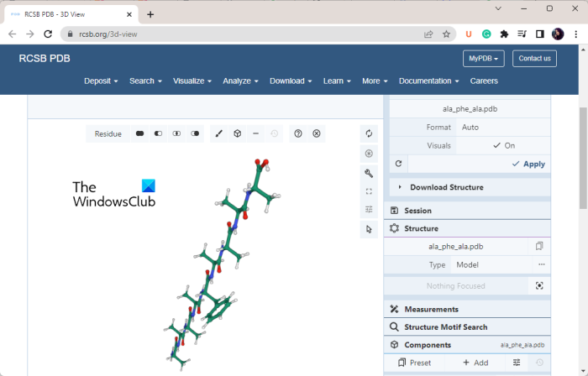
Task: Open the Search menu
Action: [145, 81]
